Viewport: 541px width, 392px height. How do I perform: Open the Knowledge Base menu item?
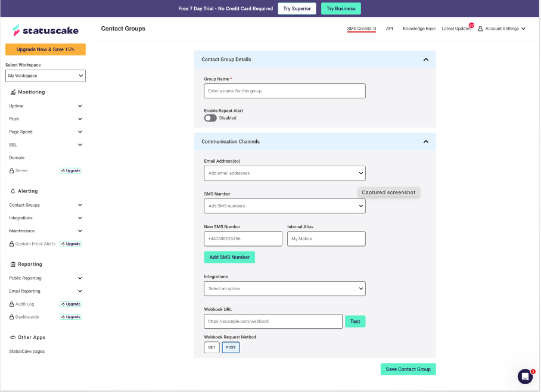click(419, 29)
